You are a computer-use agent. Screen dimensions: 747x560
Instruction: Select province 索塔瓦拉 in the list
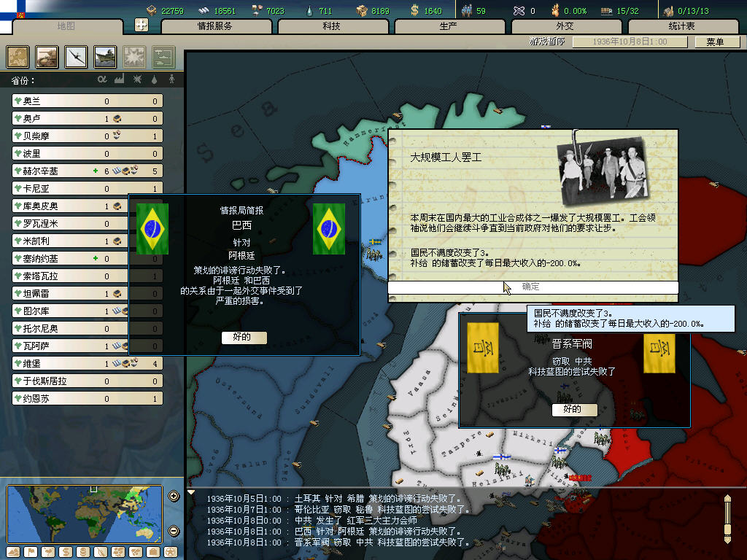(71, 276)
